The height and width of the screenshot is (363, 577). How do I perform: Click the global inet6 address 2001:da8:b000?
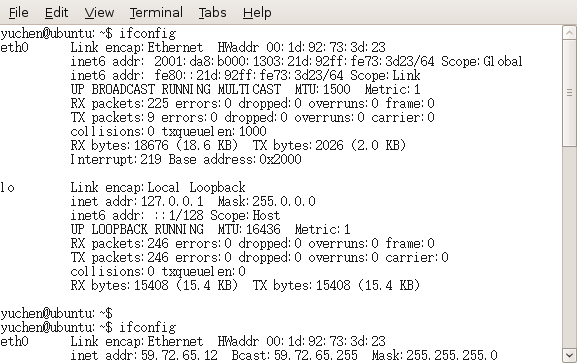tap(294, 61)
